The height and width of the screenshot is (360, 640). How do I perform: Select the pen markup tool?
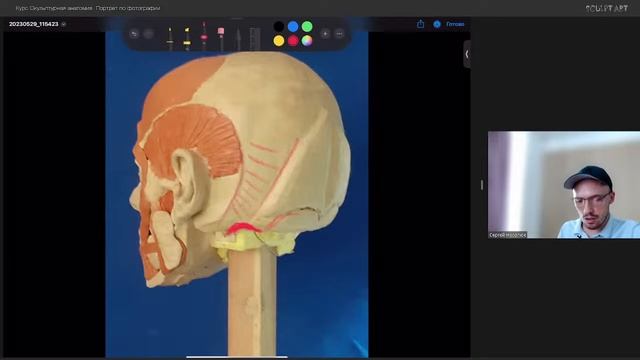click(170, 39)
